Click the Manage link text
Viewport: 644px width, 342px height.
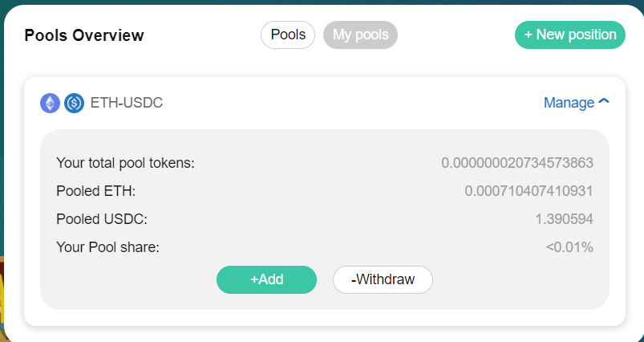click(x=569, y=103)
